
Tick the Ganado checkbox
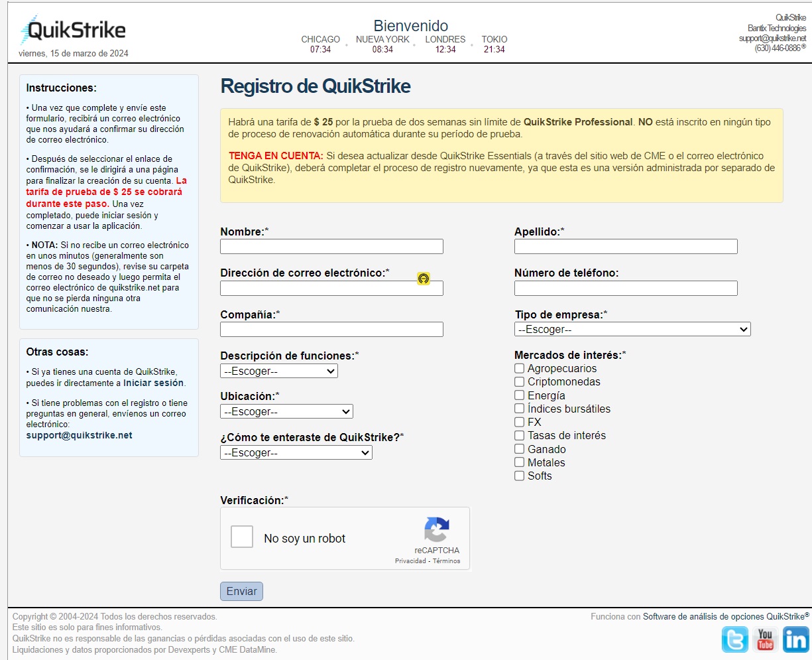[x=520, y=449]
